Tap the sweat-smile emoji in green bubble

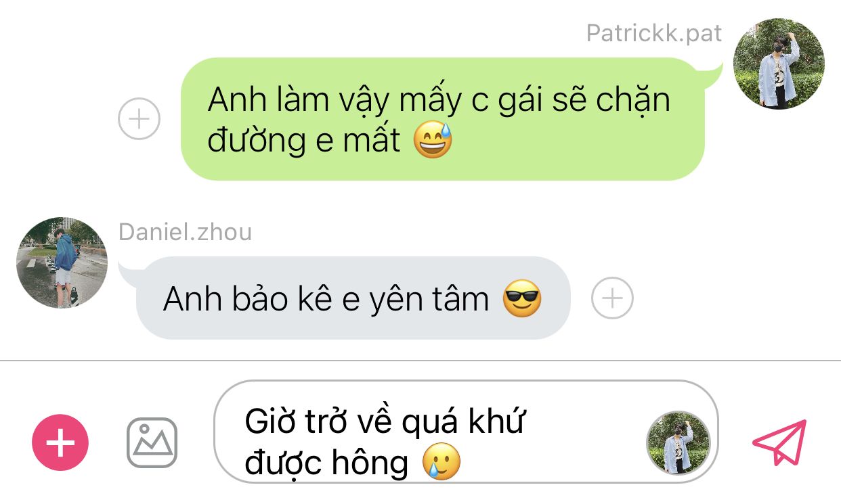coord(433,140)
